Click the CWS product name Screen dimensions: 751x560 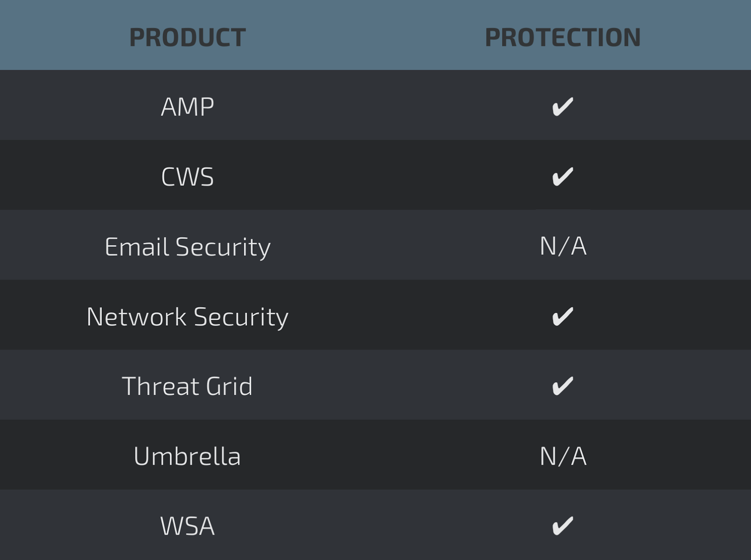(187, 177)
